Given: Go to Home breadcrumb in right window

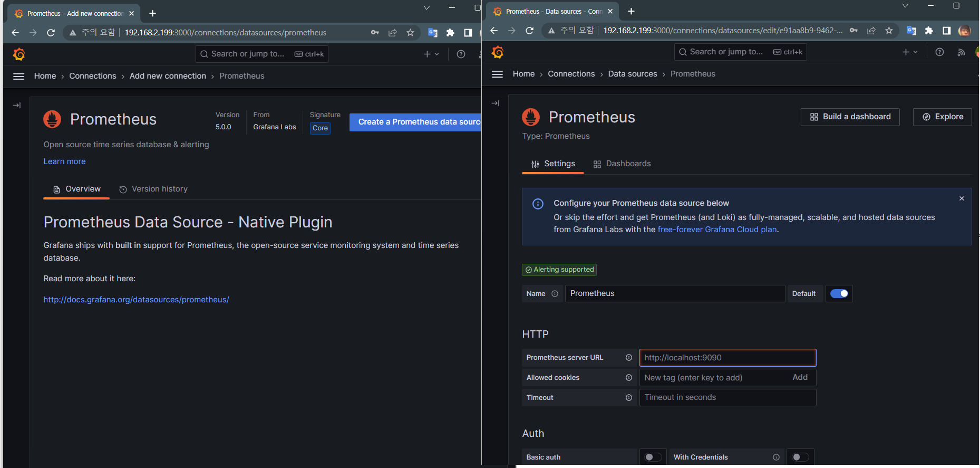Looking at the screenshot, I should [x=523, y=74].
